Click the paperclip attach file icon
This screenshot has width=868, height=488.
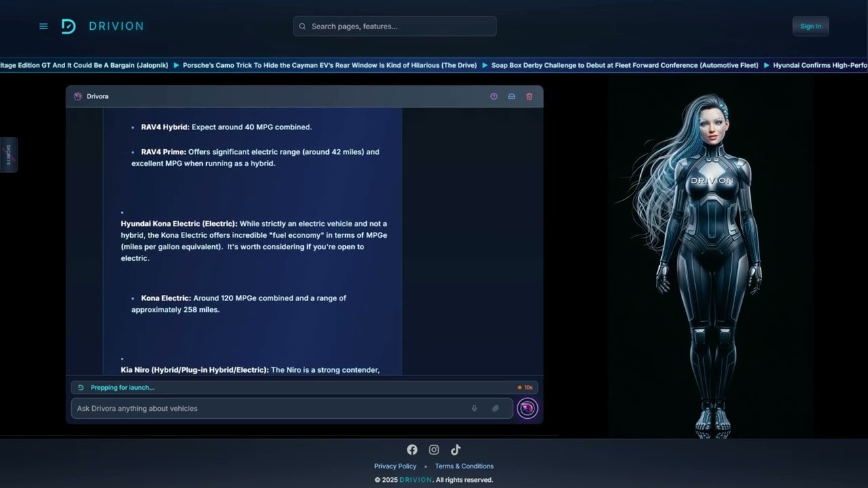pos(496,408)
